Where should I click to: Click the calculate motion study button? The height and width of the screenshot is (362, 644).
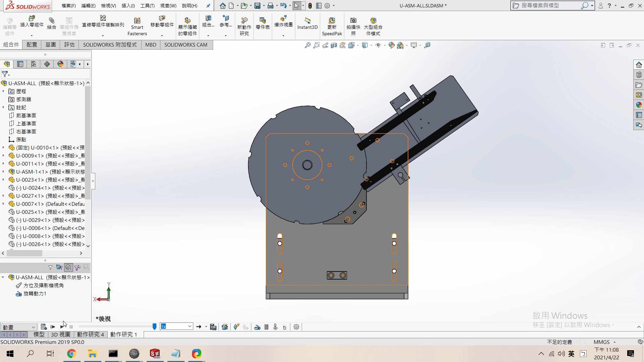coord(44,327)
